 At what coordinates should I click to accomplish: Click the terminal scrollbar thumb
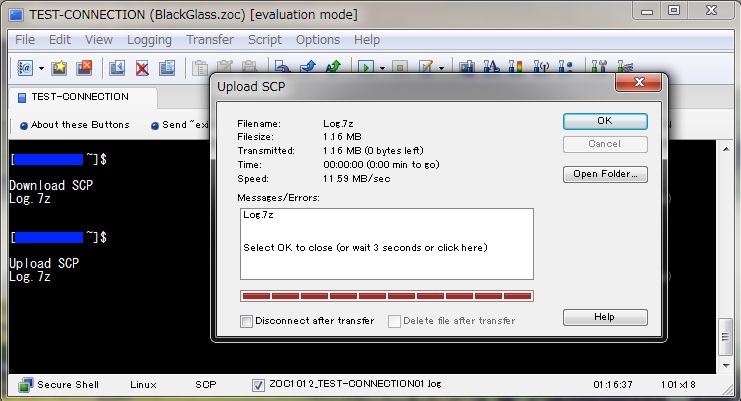pyautogui.click(x=726, y=338)
